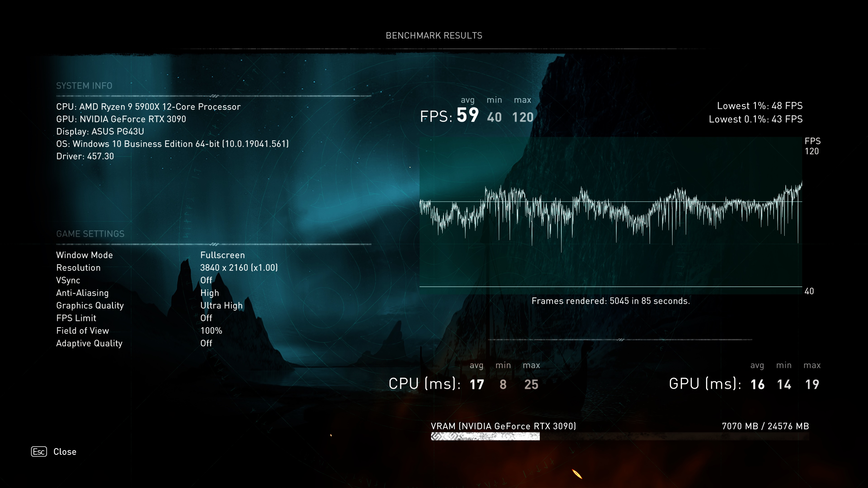Click the Lowest 1% FPS text
Screen dimensions: 868x488
[x=759, y=106]
